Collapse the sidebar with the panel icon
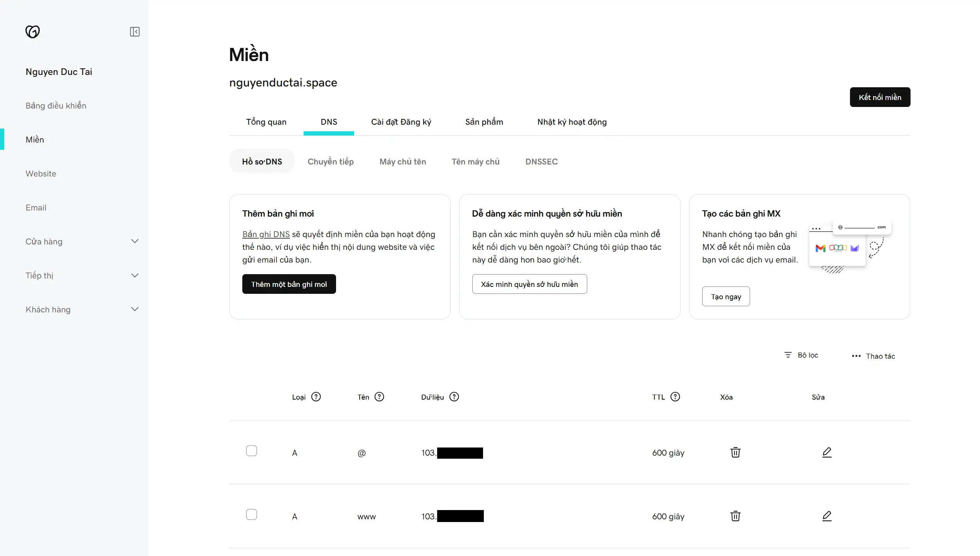Screen dimensions: 980x556 135,32
